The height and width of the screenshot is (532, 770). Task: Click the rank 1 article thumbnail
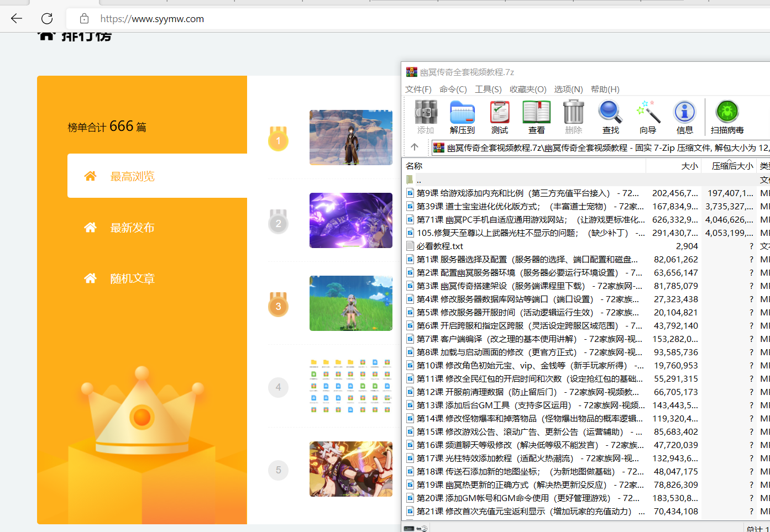pos(351,138)
